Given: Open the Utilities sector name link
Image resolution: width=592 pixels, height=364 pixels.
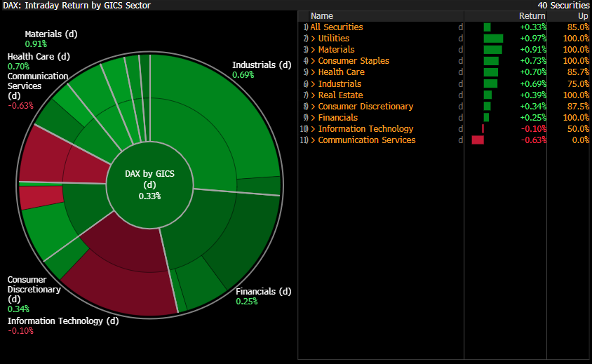Looking at the screenshot, I should [334, 38].
